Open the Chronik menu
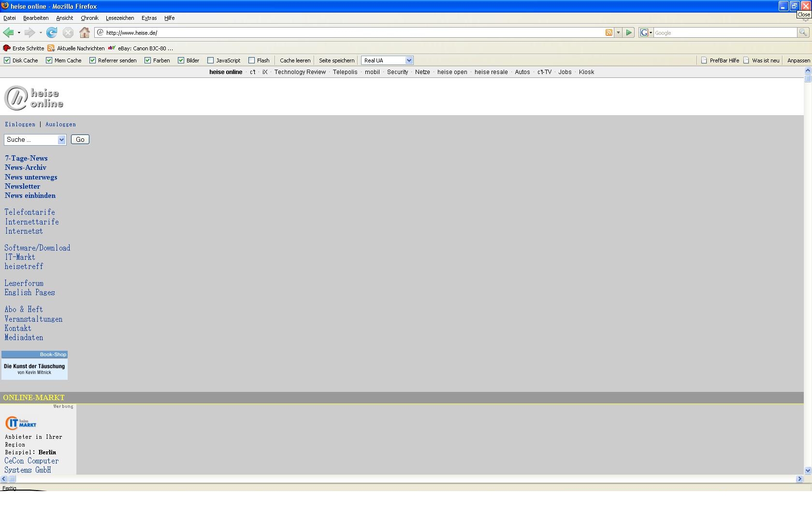 pos(89,18)
